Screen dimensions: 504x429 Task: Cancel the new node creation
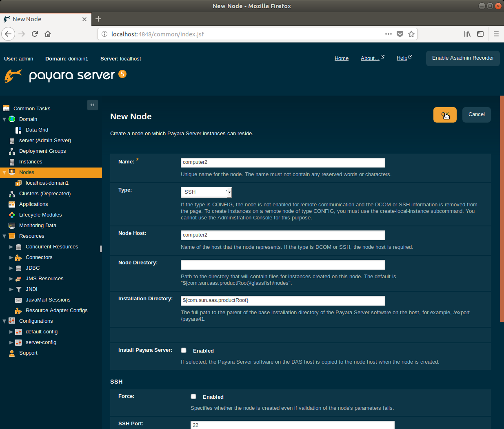coord(477,115)
